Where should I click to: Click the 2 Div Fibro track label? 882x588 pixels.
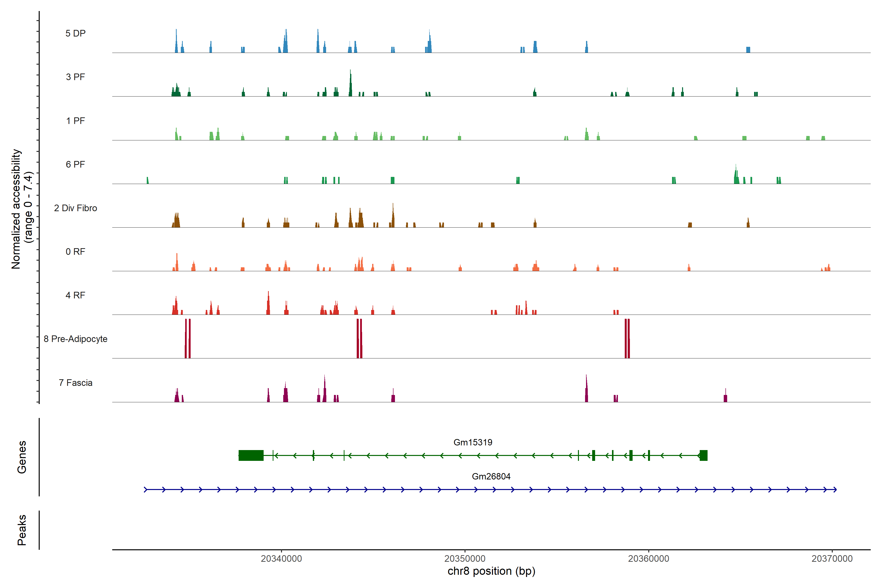[75, 208]
